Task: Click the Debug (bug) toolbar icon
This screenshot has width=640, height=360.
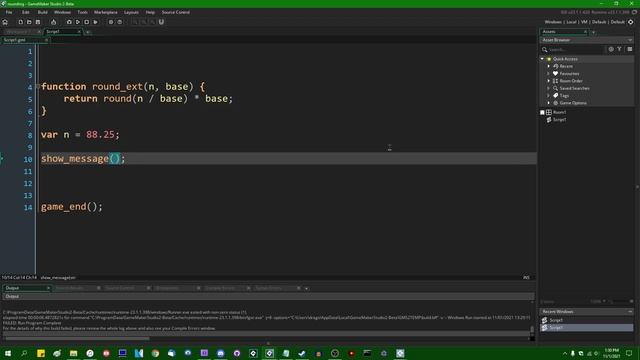Action: (x=69, y=22)
